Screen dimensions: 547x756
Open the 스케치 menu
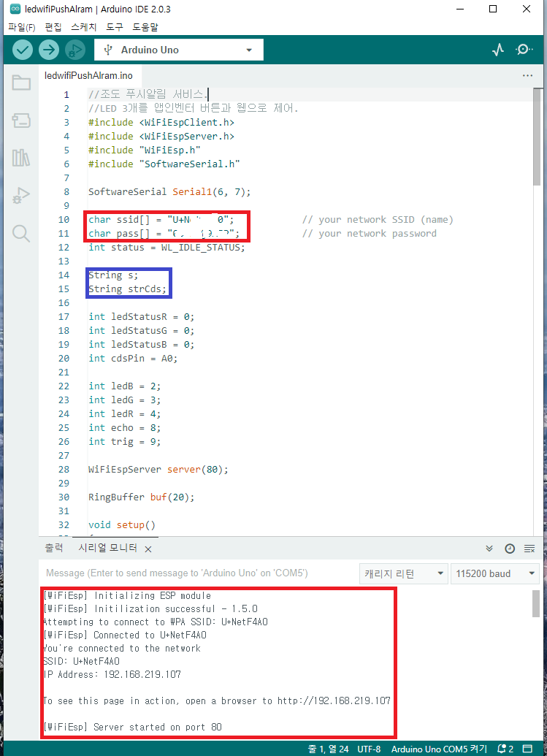point(84,27)
